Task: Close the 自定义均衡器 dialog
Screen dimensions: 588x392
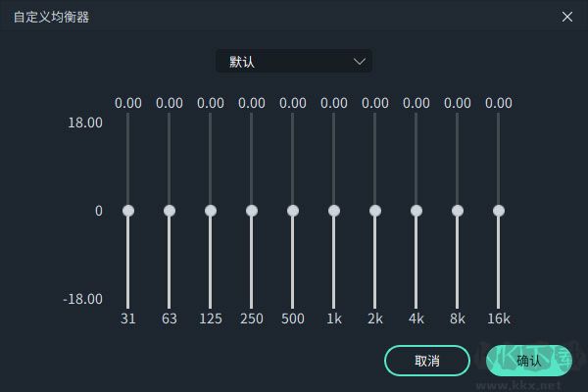Action: pos(567,17)
